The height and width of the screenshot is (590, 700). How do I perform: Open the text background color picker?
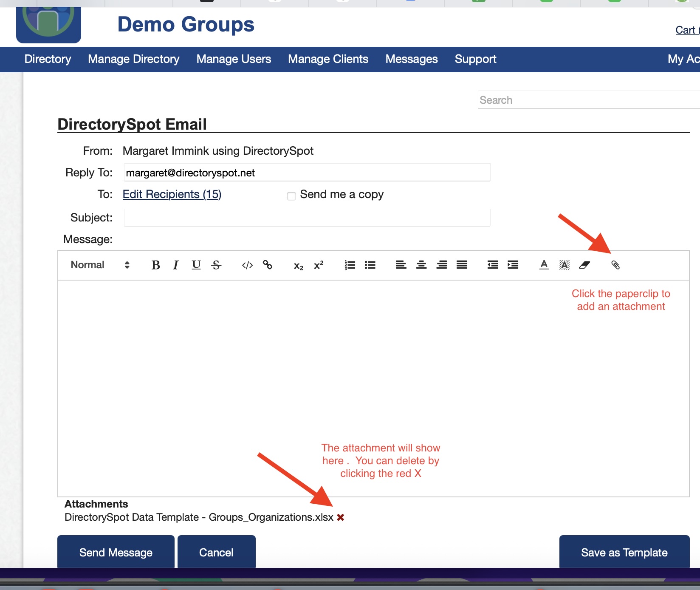[x=564, y=265]
